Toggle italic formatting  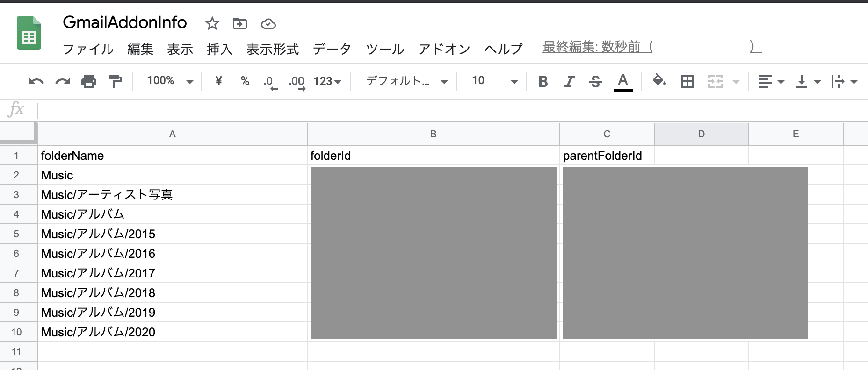tap(569, 82)
